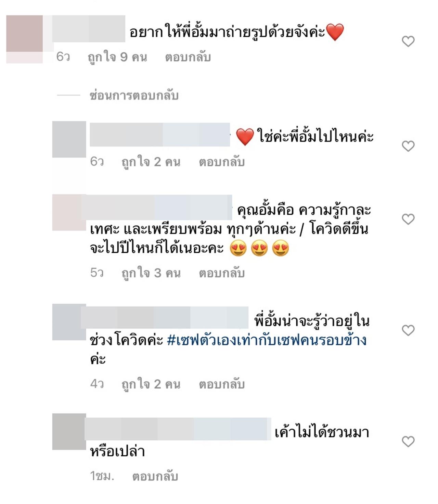
Task: Reply to the 'ใช่ค่ะพี่อั้มไปไหนค่ะ' comment
Action: point(222,162)
